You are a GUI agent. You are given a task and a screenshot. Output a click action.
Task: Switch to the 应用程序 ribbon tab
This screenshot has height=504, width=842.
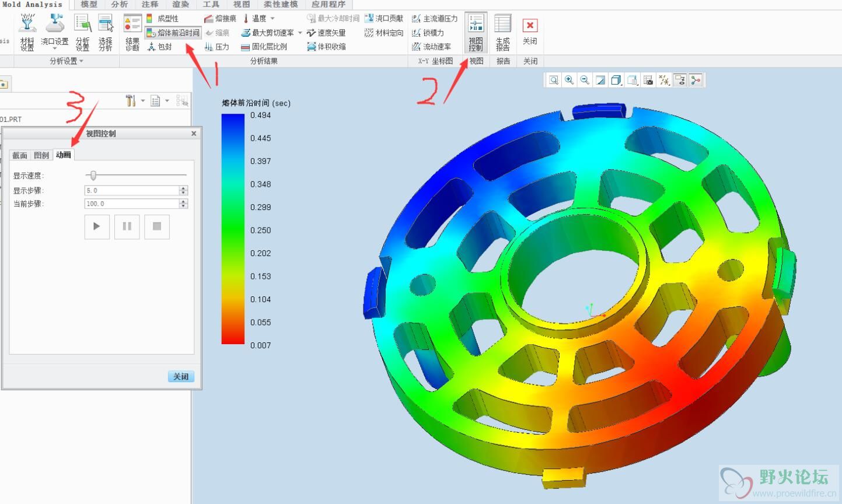(329, 5)
